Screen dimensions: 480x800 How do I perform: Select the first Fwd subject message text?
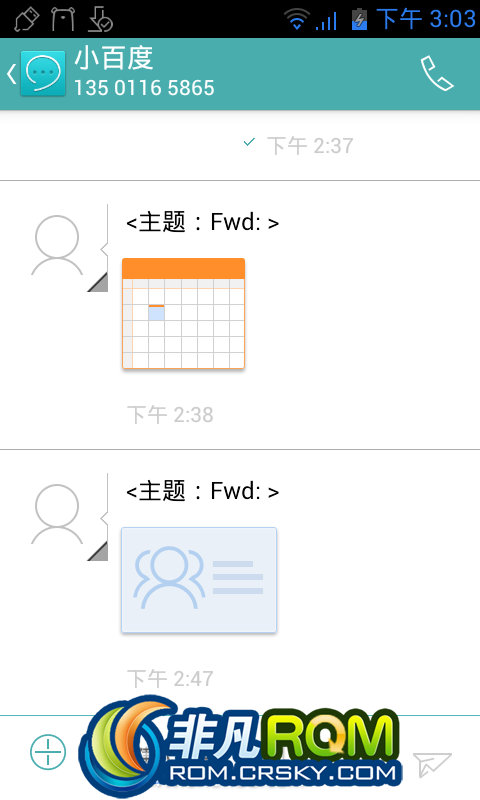tap(203, 222)
